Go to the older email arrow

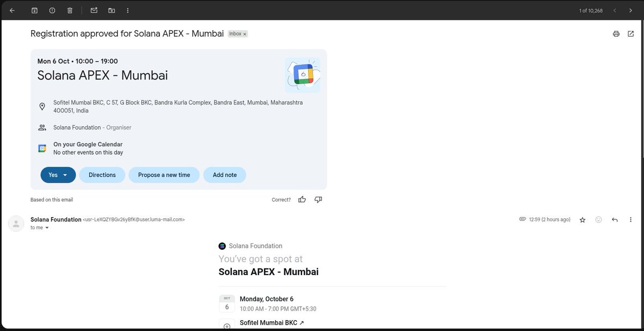(x=631, y=10)
